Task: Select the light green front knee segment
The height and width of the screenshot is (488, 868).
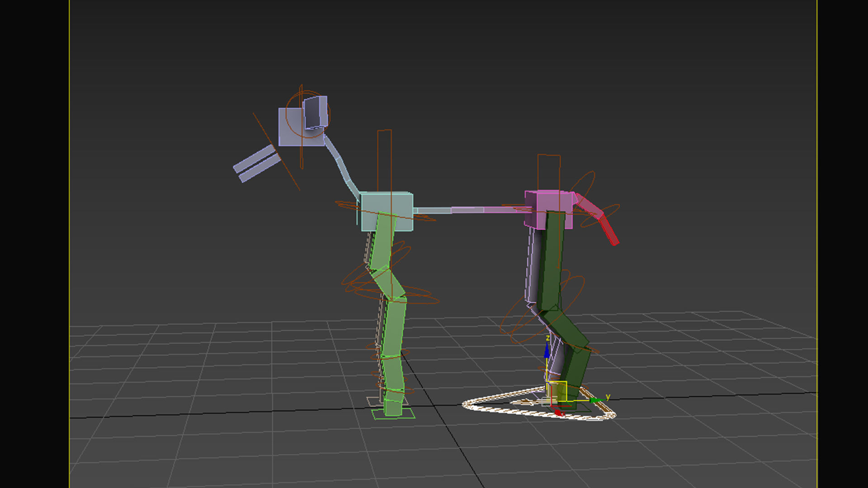Action: 388,285
